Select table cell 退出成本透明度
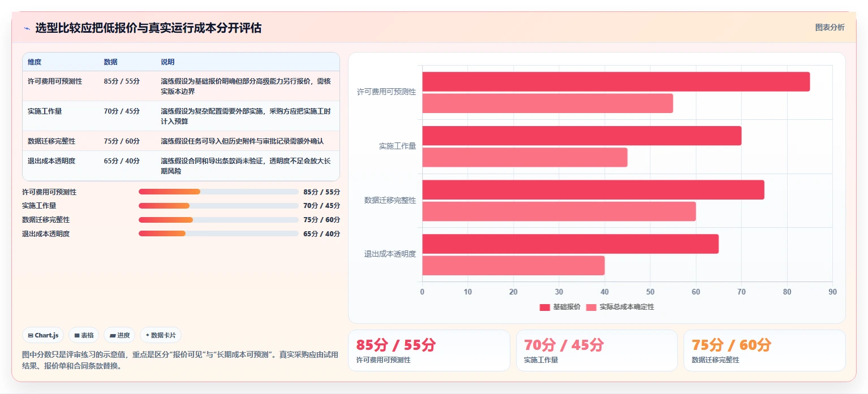This screenshot has height=394, width=868. click(x=51, y=161)
